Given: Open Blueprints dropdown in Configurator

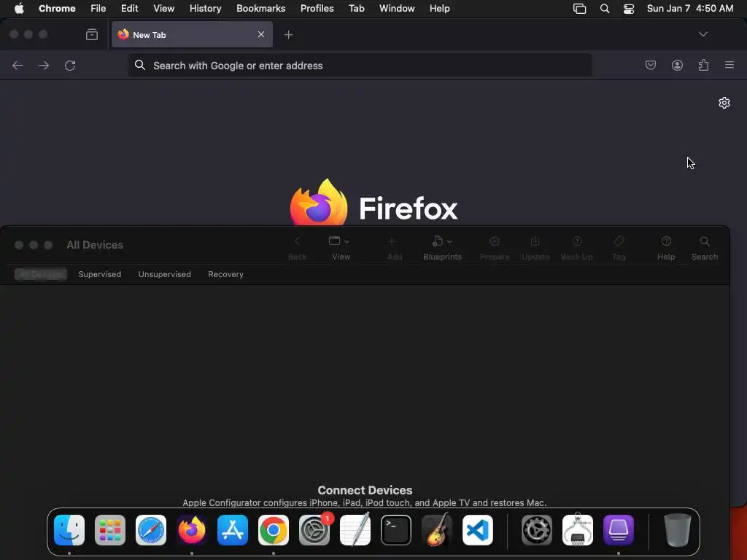Looking at the screenshot, I should click(x=442, y=248).
